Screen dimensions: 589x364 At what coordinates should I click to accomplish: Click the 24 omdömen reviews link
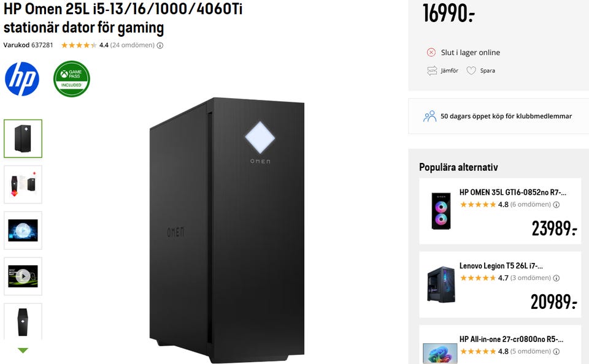pos(133,45)
